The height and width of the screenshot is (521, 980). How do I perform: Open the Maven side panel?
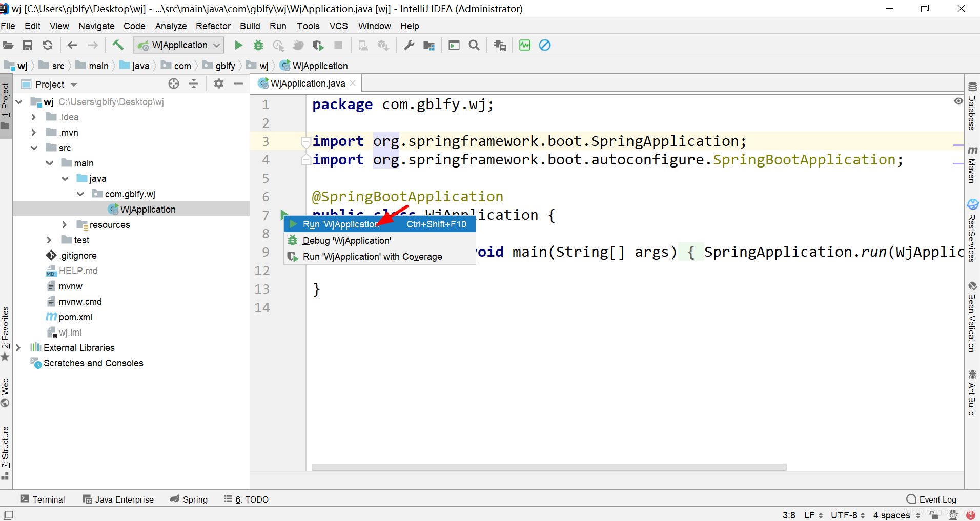tap(972, 165)
